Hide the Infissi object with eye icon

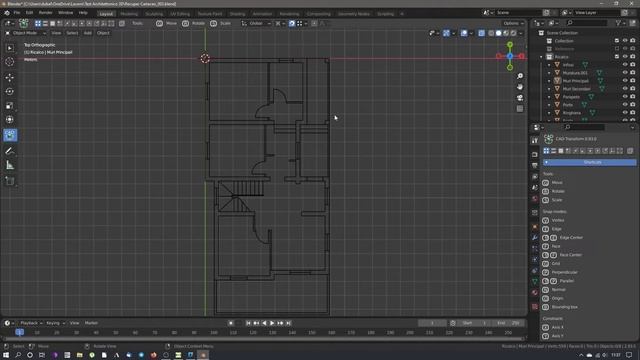click(x=625, y=65)
